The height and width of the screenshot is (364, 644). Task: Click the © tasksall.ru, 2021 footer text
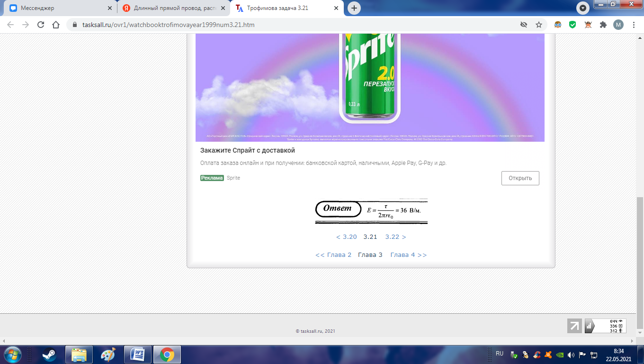(315, 331)
